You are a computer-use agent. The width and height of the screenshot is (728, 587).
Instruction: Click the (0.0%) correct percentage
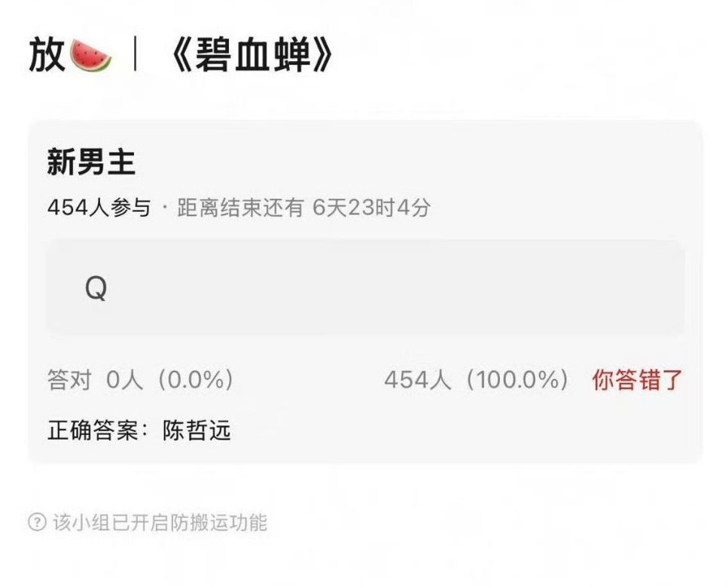click(x=196, y=379)
